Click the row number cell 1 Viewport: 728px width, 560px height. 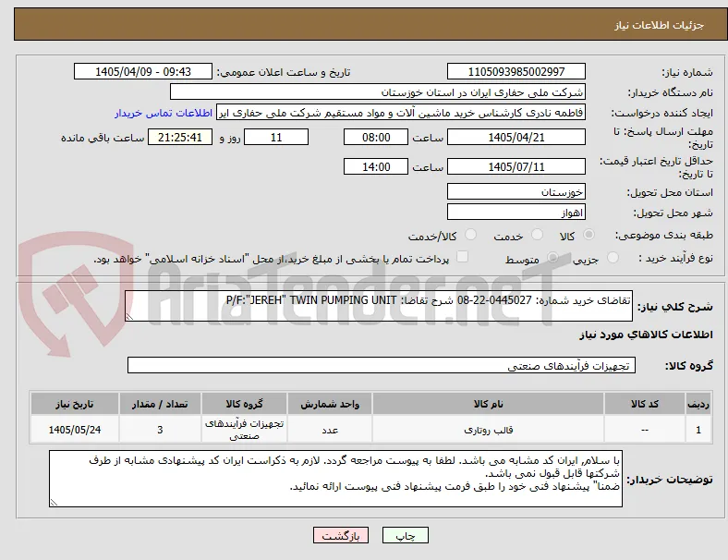[698, 430]
